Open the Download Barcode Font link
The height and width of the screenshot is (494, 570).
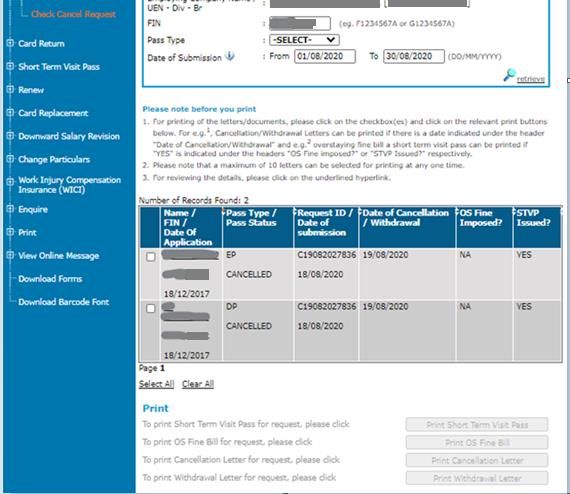tap(64, 302)
